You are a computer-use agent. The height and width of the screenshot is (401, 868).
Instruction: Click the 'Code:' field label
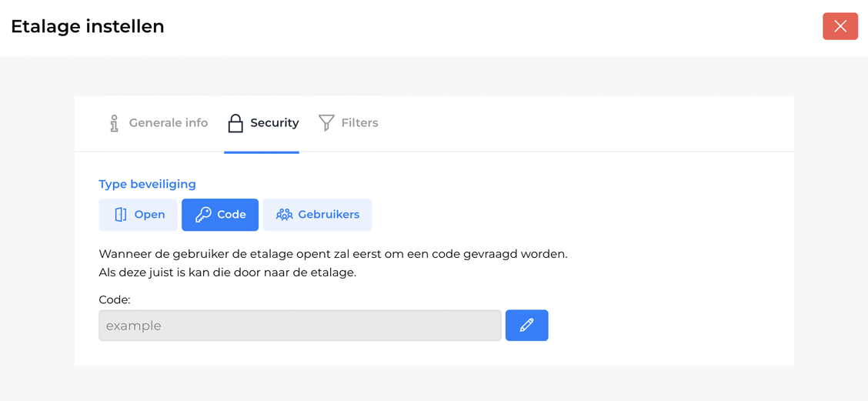coord(115,299)
